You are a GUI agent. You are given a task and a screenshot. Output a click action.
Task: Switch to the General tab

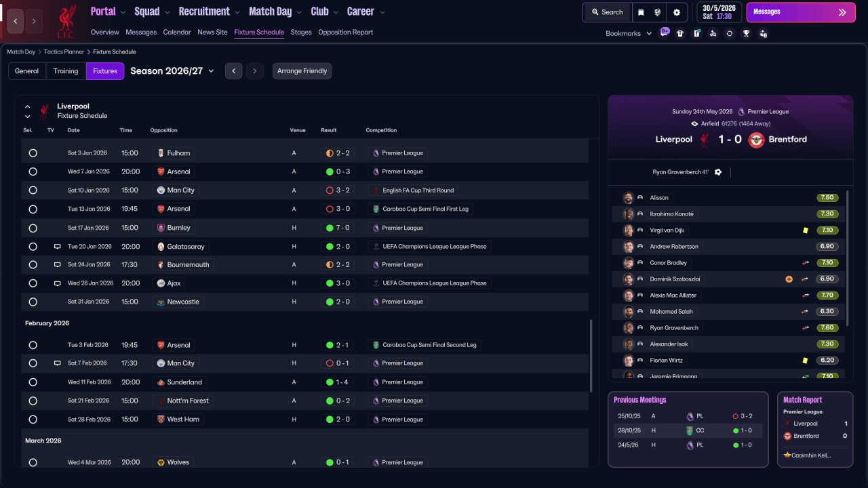click(27, 71)
